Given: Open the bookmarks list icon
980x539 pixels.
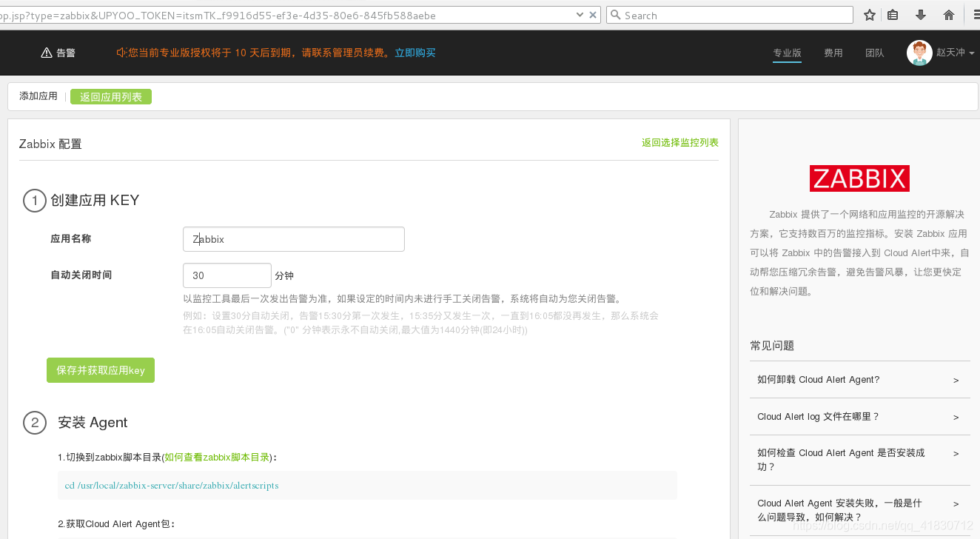Looking at the screenshot, I should [x=893, y=15].
